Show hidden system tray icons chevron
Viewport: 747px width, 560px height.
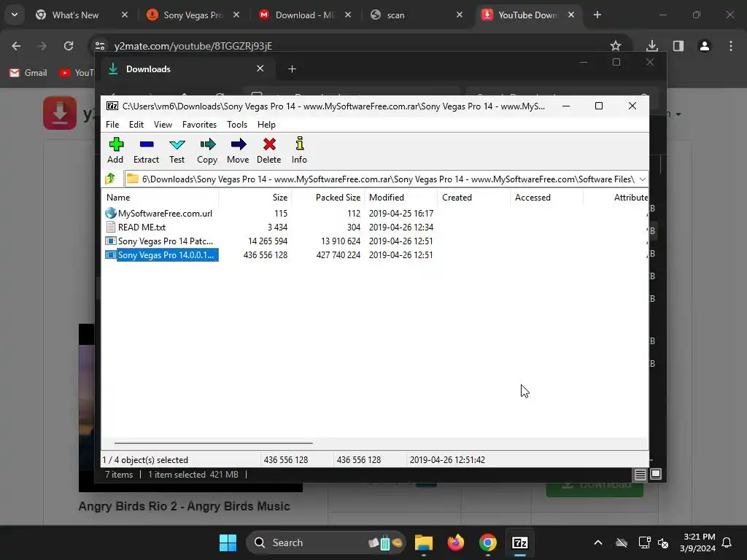(x=598, y=542)
